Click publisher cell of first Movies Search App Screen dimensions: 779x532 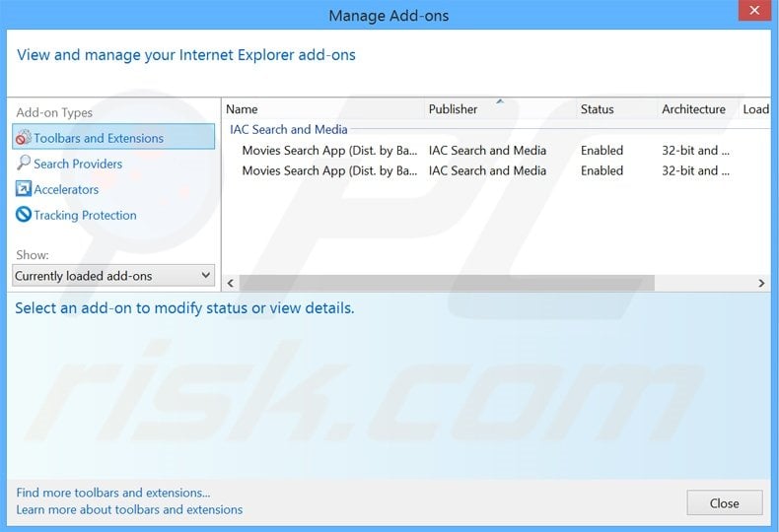click(487, 151)
